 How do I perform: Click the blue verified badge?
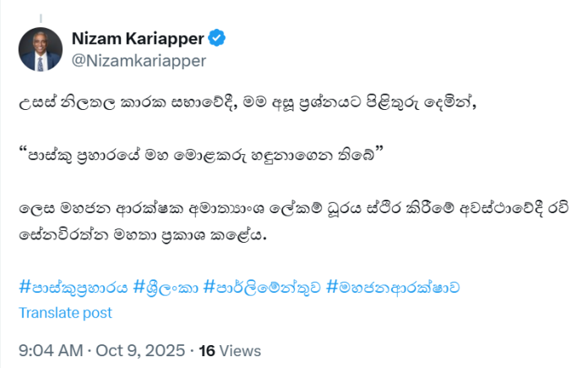[217, 37]
